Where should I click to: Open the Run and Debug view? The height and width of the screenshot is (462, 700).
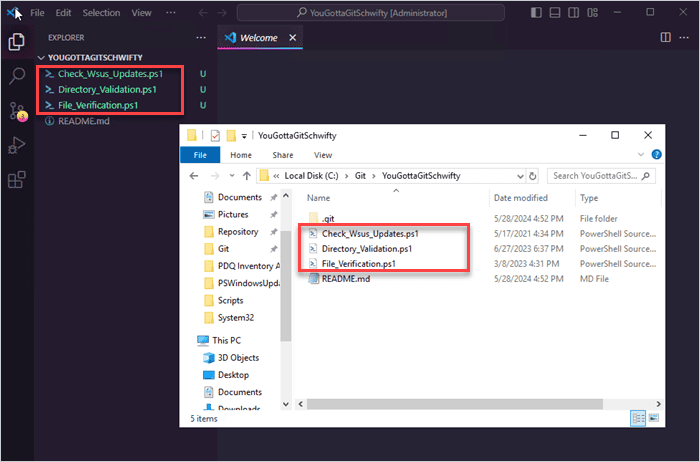(x=17, y=145)
